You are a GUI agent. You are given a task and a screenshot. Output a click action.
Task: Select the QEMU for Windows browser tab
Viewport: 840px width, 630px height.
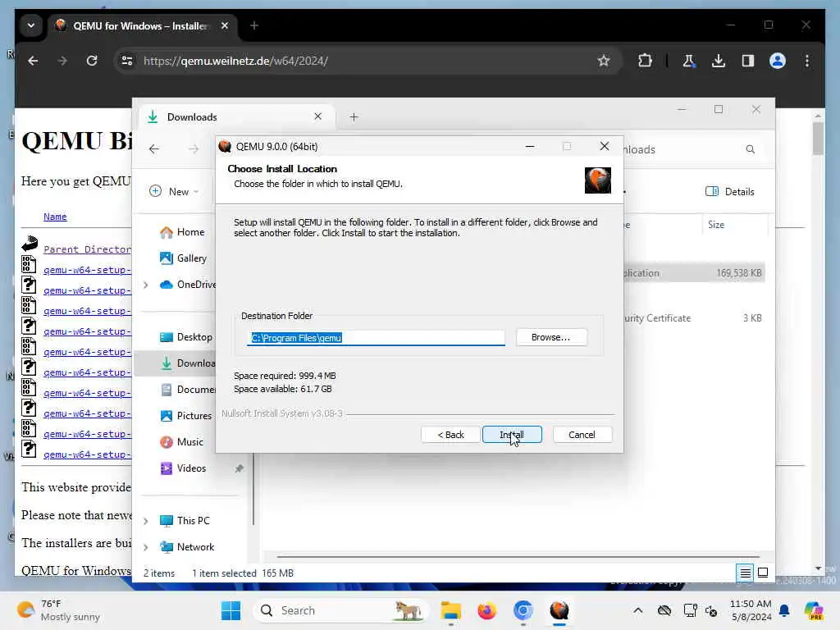click(140, 25)
